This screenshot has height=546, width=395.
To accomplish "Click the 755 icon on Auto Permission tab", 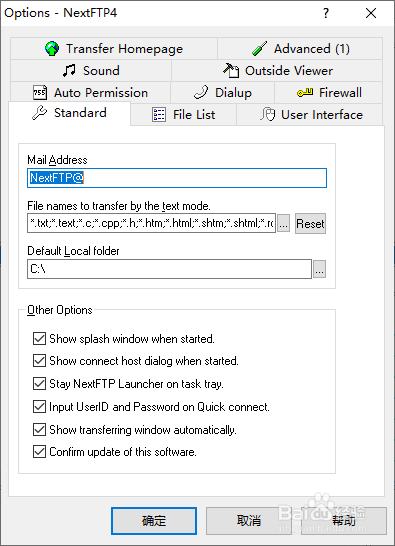I will tap(40, 92).
